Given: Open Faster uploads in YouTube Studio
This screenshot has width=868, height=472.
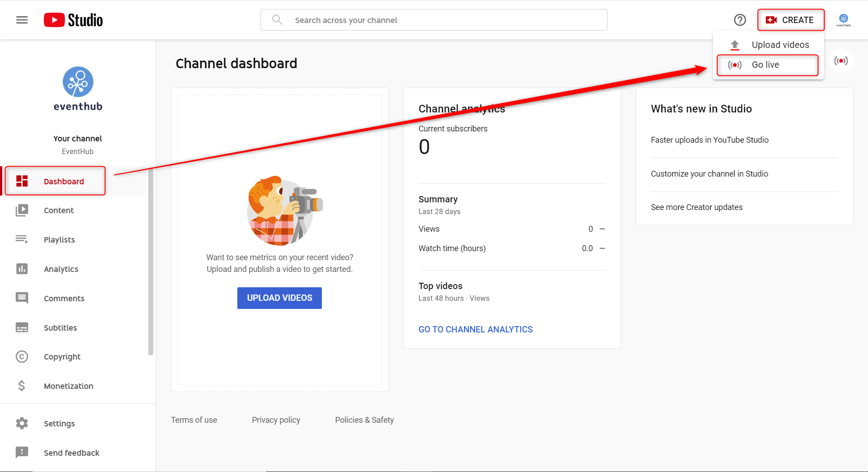Looking at the screenshot, I should [x=710, y=140].
